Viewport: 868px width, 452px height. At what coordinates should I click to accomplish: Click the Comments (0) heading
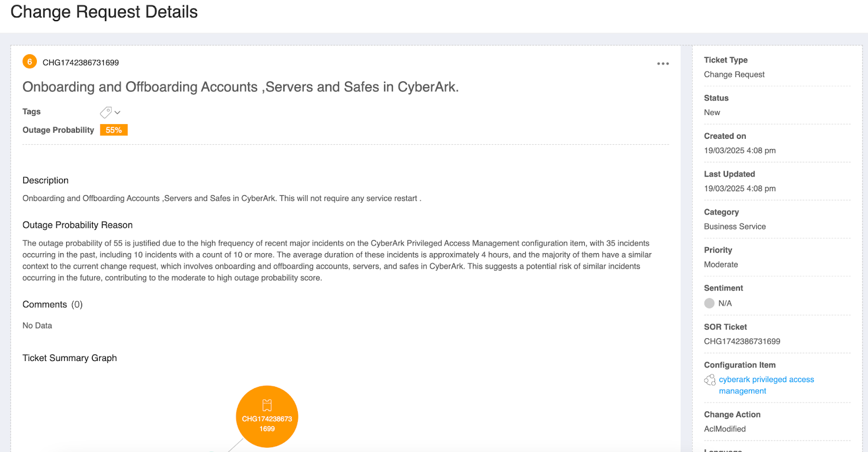click(53, 305)
